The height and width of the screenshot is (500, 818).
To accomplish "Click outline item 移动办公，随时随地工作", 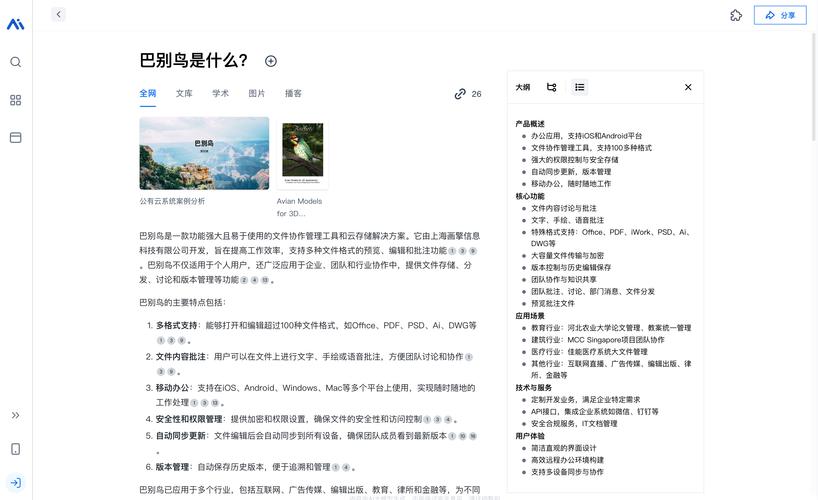I will coord(571,184).
